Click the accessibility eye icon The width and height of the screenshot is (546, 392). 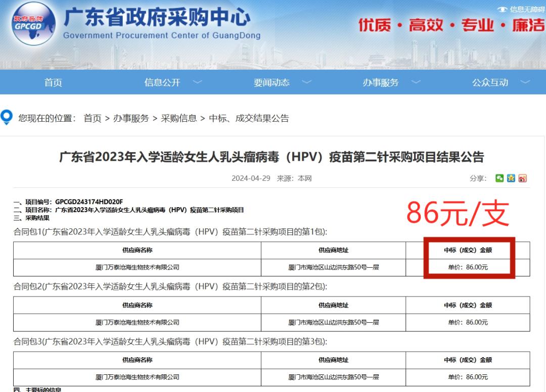click(x=502, y=9)
